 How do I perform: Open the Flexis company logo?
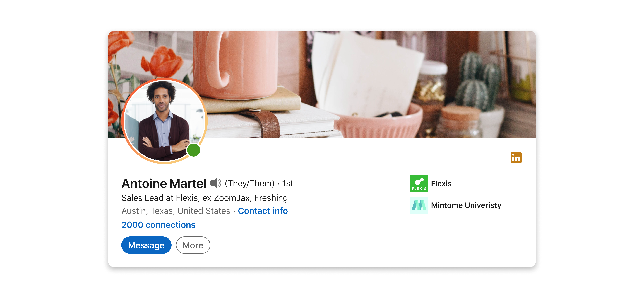click(x=419, y=183)
